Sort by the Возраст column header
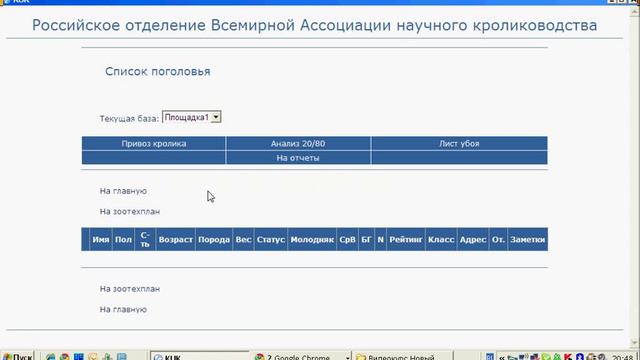The width and height of the screenshot is (640, 360). (176, 240)
